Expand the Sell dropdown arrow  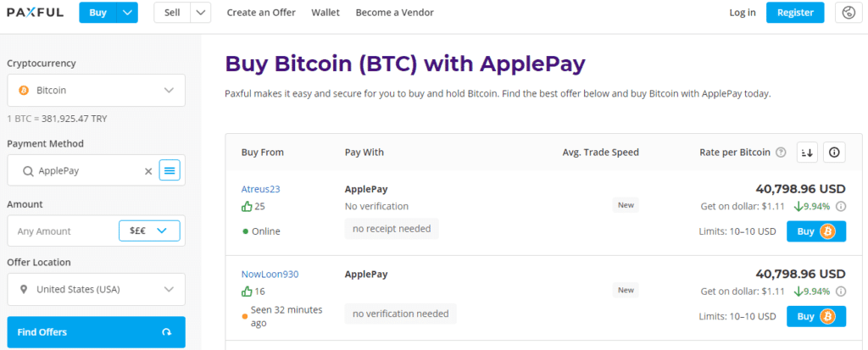pyautogui.click(x=201, y=13)
